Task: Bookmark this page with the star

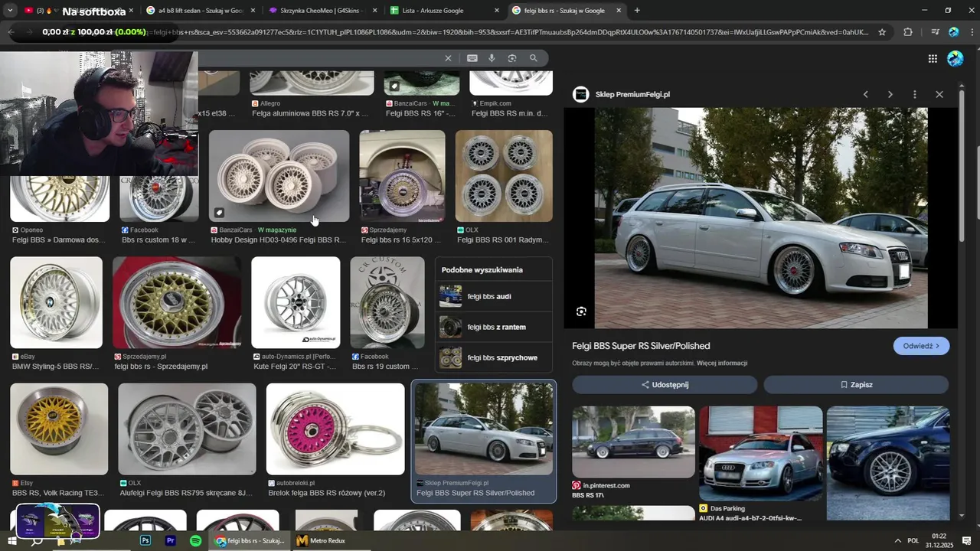Action: [x=882, y=32]
